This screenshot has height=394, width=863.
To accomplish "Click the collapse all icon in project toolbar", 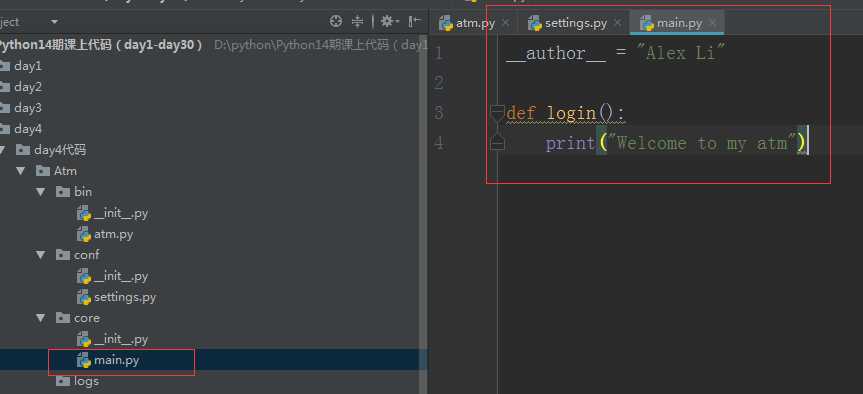I will coord(358,21).
